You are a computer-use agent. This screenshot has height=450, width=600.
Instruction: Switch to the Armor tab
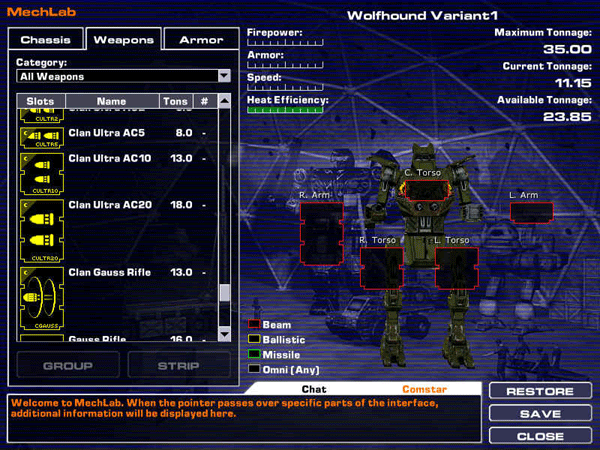click(201, 39)
